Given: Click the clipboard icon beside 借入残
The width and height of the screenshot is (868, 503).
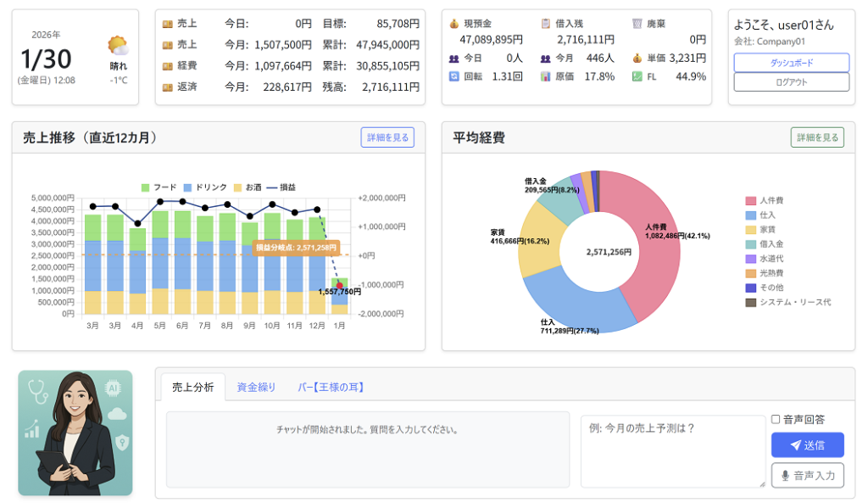Looking at the screenshot, I should pos(547,24).
